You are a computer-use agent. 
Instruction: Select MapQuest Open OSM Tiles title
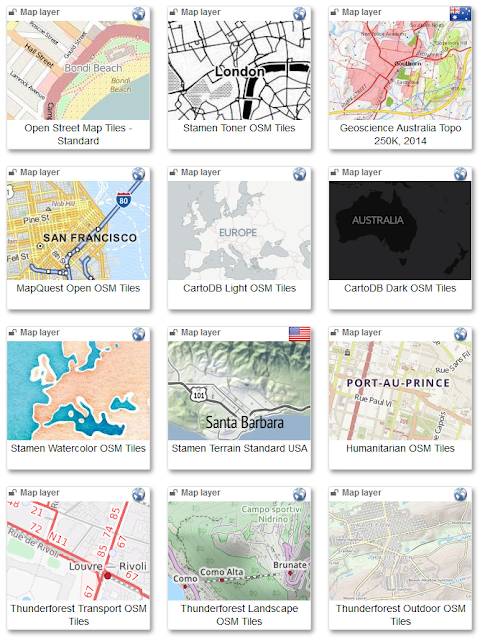[x=78, y=288]
